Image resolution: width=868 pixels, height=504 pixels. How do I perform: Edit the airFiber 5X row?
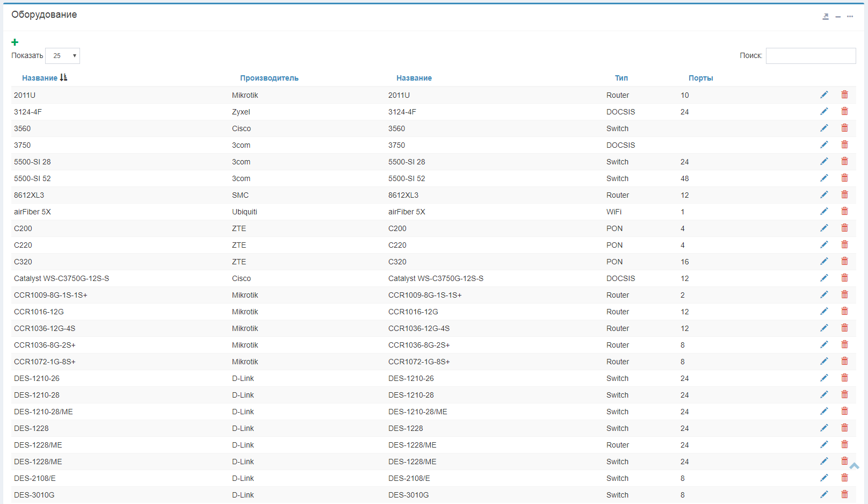coord(824,211)
